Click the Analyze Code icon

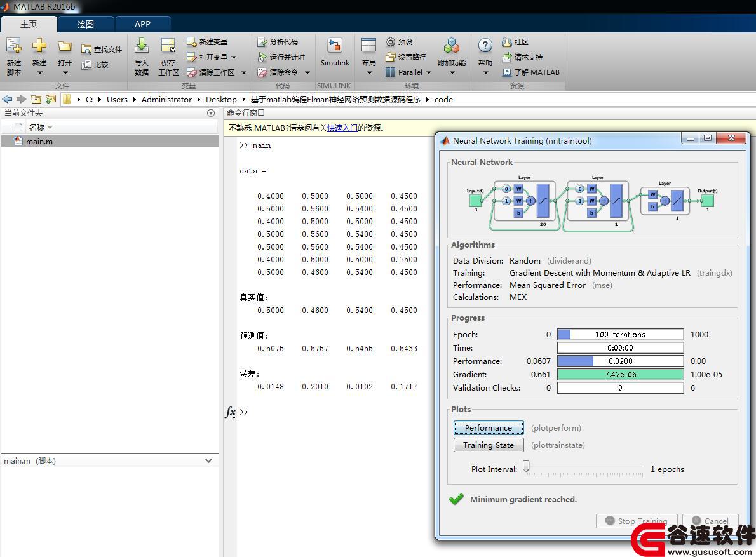[262, 42]
